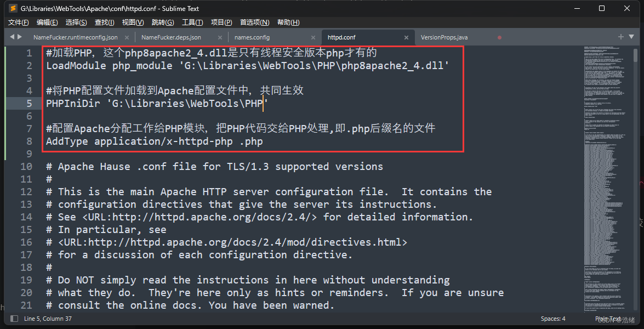The width and height of the screenshot is (644, 329).
Task: Close the NameFucker.deps.json tab
Action: tap(220, 37)
